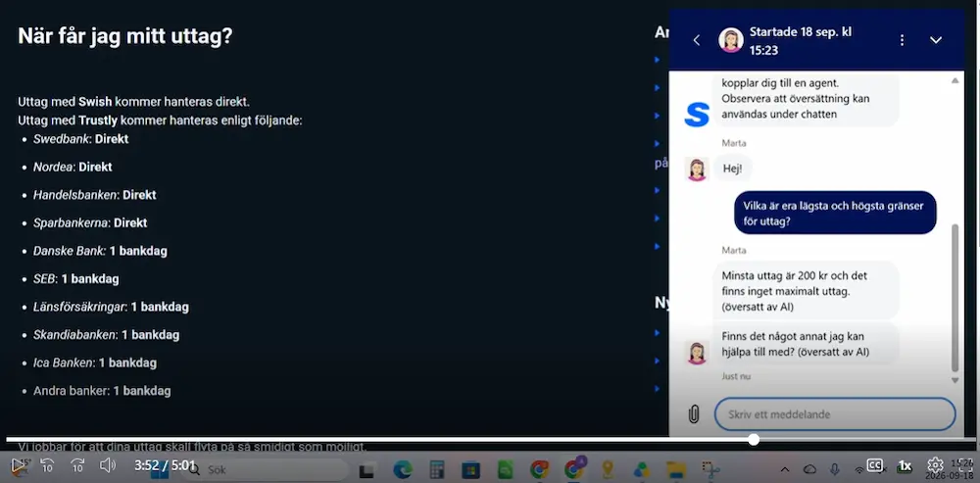Expand the system tray hidden-icons chevron
The image size is (980, 483).
click(785, 469)
